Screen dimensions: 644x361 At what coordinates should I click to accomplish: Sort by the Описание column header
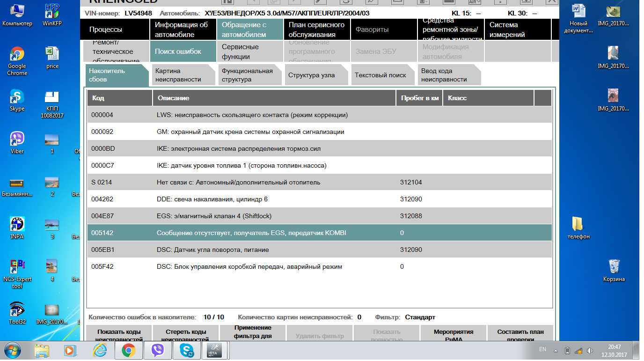[x=274, y=98]
